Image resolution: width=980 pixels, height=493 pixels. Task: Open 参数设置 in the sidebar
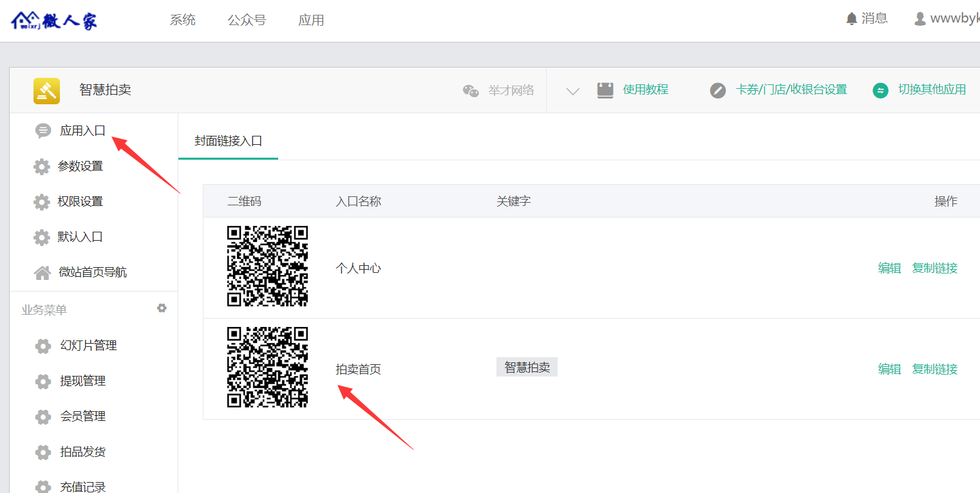[x=80, y=166]
